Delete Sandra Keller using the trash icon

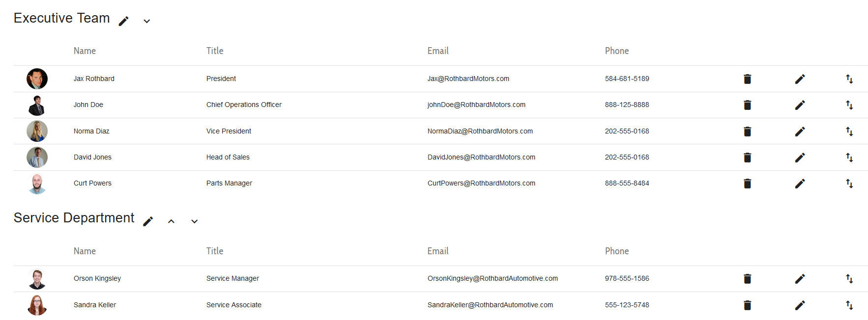(x=747, y=305)
